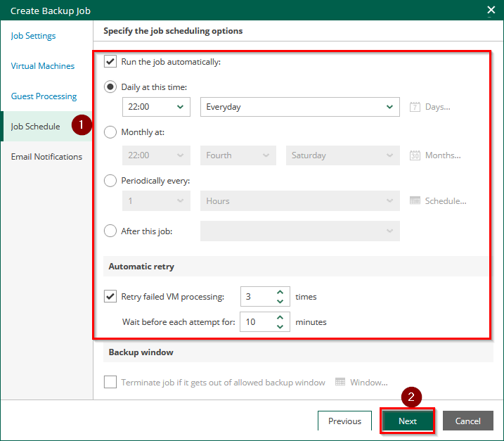Decrease retry times value
The height and width of the screenshot is (441, 504).
coord(280,301)
